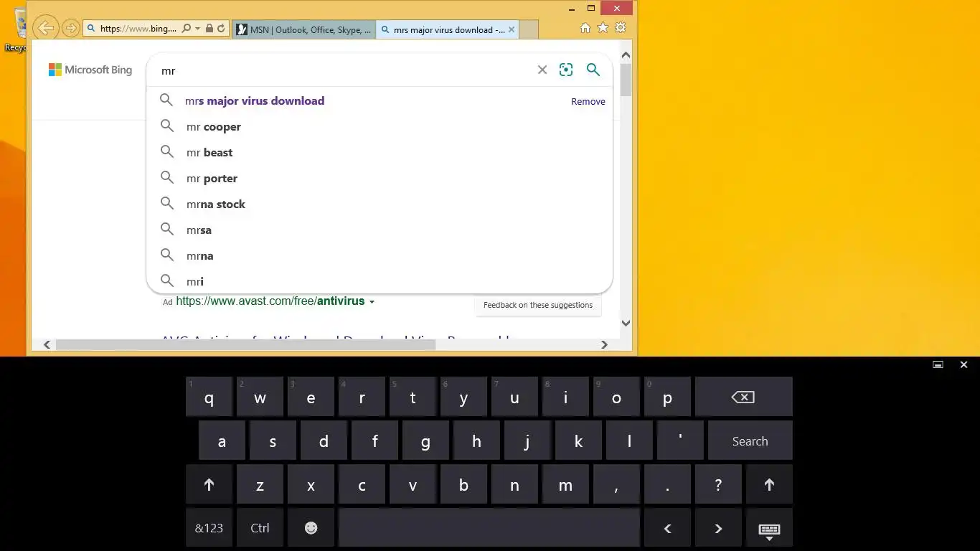
Task: Close the mrs major virus download tab
Action: pyautogui.click(x=512, y=29)
